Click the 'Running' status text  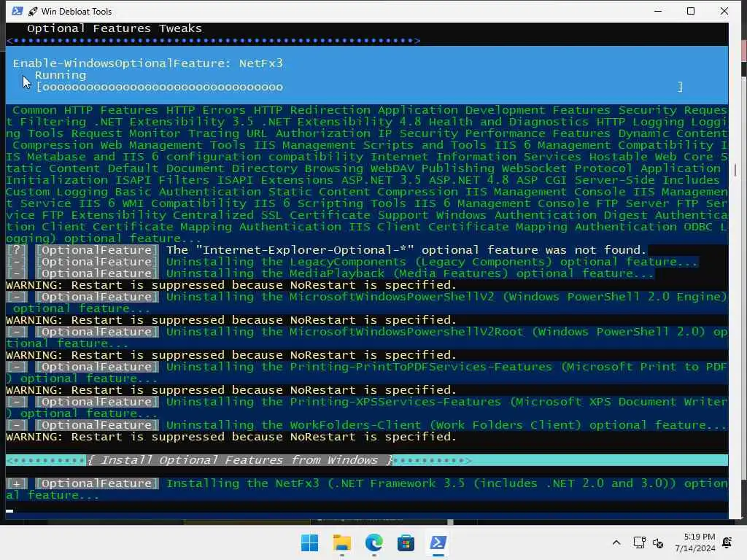click(x=61, y=75)
